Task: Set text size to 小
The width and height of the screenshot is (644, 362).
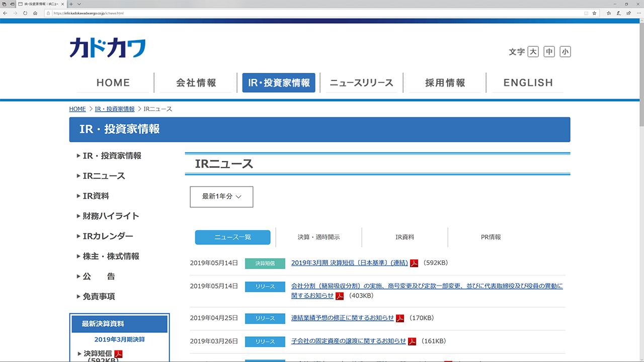Action: tap(565, 51)
